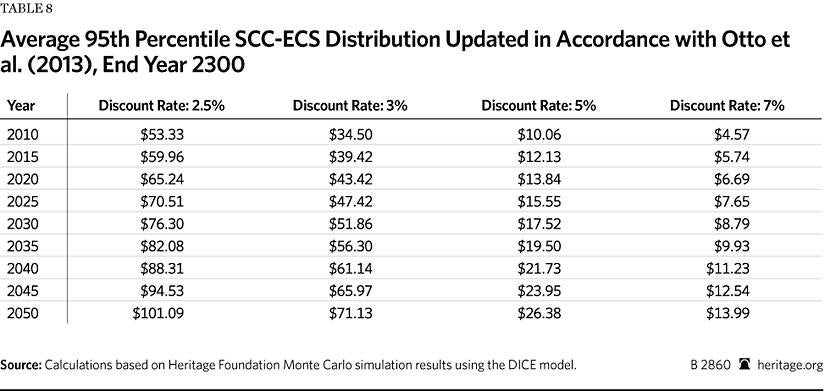Select the 2050 row year cell
Image resolution: width=825 pixels, height=391 pixels.
click(x=23, y=314)
